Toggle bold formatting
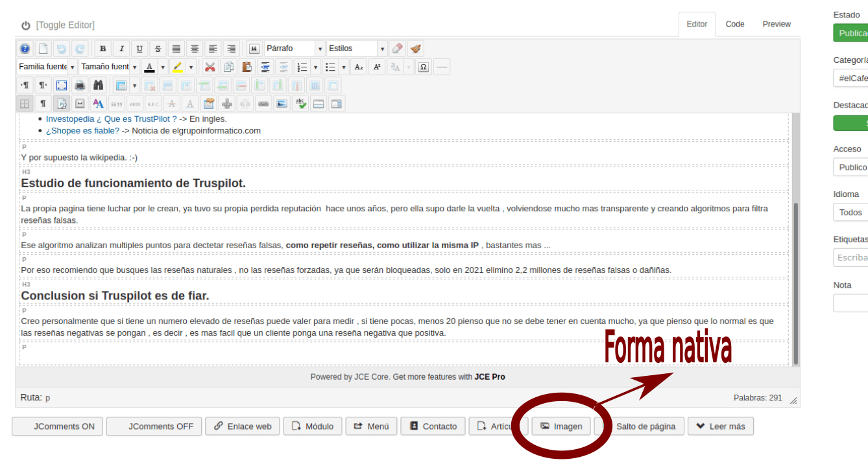This screenshot has width=868, height=464. (x=102, y=49)
